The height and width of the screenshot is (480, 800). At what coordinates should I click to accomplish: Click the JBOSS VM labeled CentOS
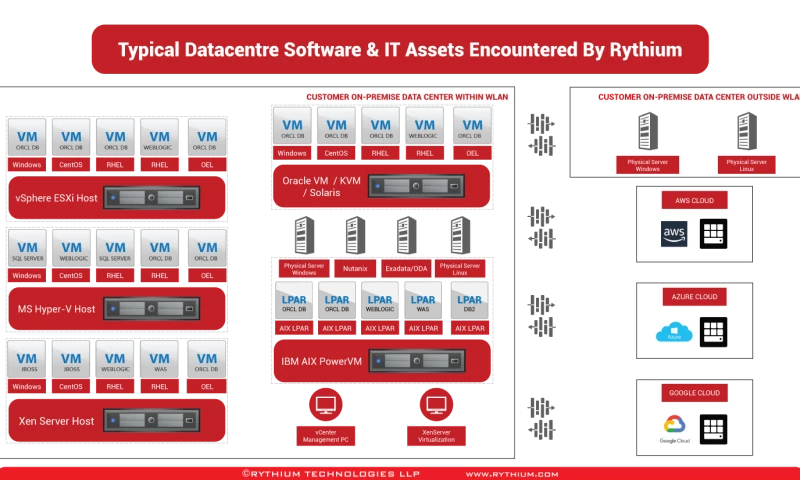pyautogui.click(x=71, y=360)
